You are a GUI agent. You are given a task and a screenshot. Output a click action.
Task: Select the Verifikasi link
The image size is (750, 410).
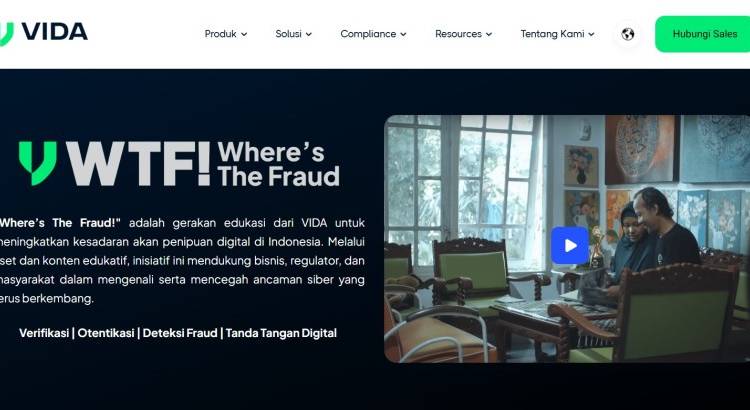(44, 333)
